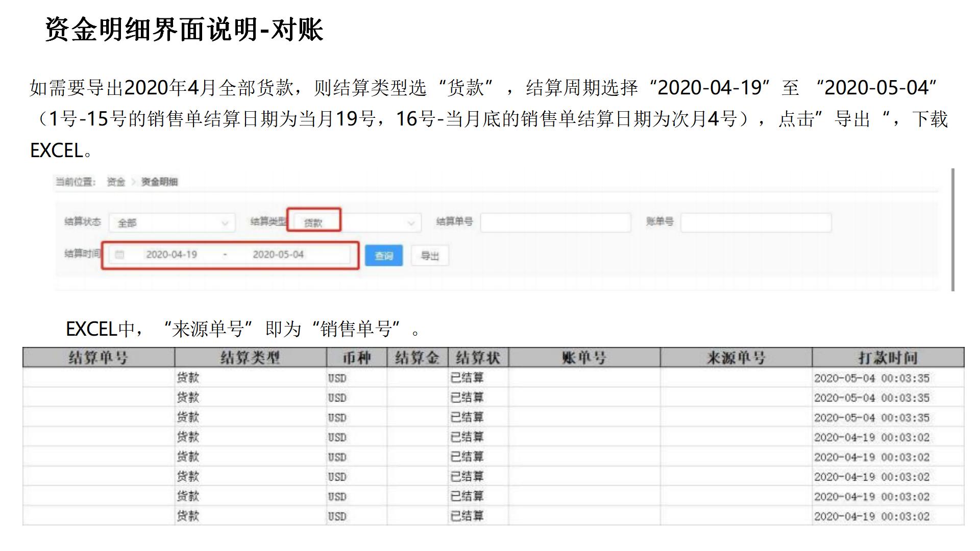Click the 结算单号 input field
The image size is (980, 551).
(555, 222)
